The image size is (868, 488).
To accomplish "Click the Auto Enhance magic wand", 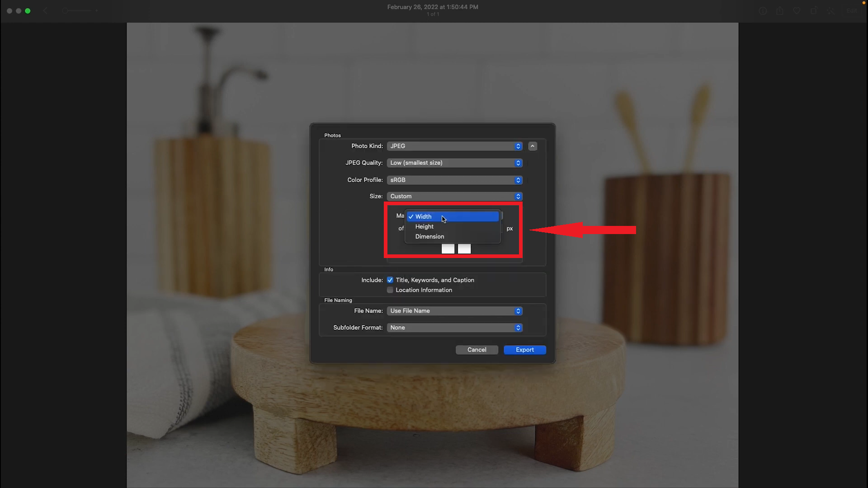I will (x=830, y=11).
